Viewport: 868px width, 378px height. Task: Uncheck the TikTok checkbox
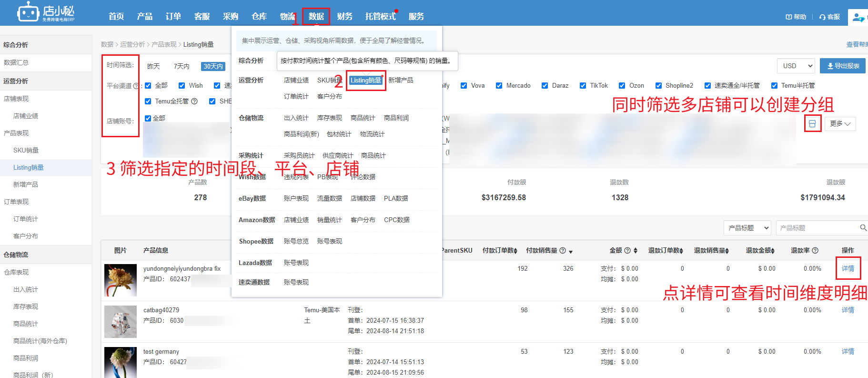(583, 85)
